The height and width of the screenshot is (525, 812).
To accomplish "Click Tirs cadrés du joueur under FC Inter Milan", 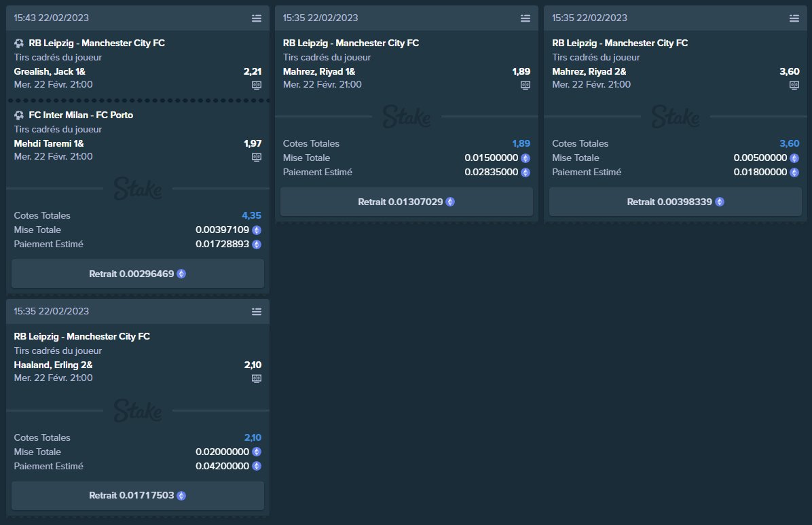I will [58, 130].
